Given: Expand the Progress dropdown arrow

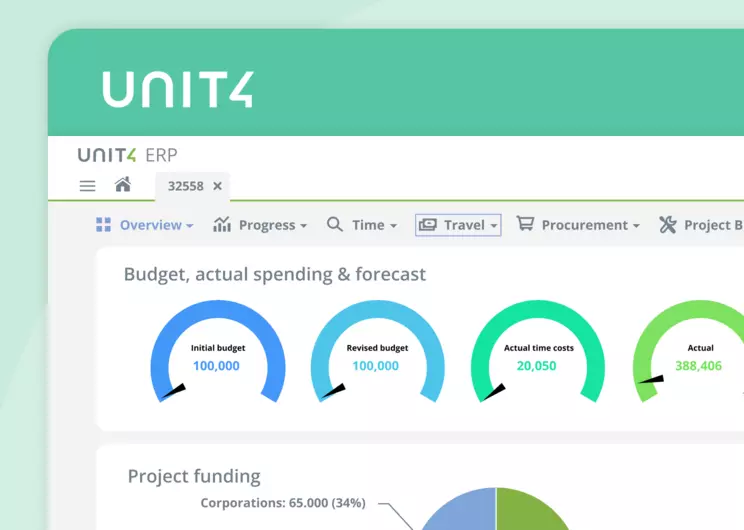Looking at the screenshot, I should click(x=303, y=226).
